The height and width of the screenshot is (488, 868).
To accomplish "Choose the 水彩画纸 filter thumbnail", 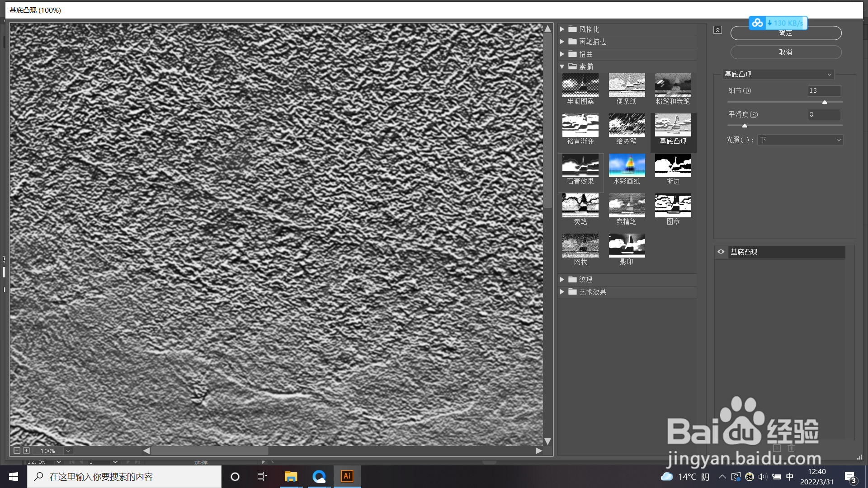I will [627, 165].
